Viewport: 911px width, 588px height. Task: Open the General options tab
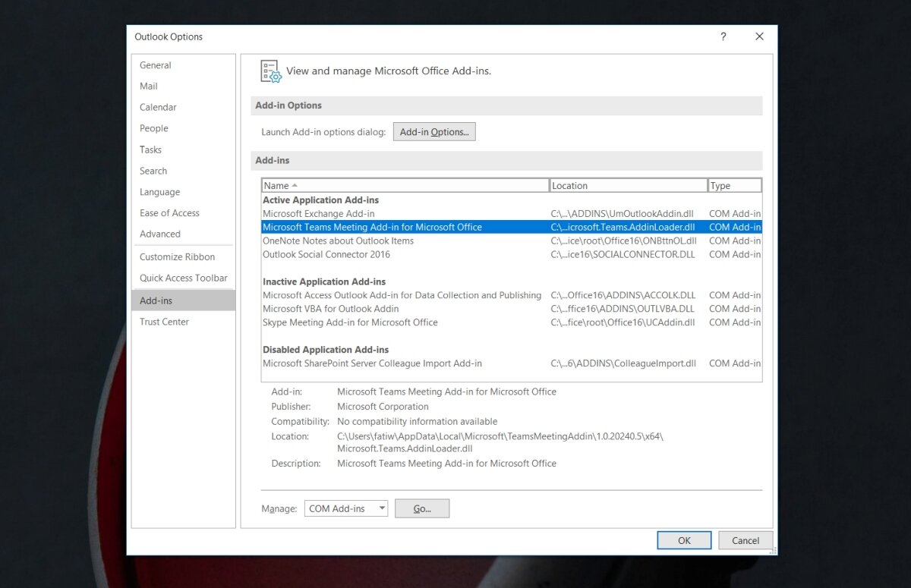click(156, 65)
